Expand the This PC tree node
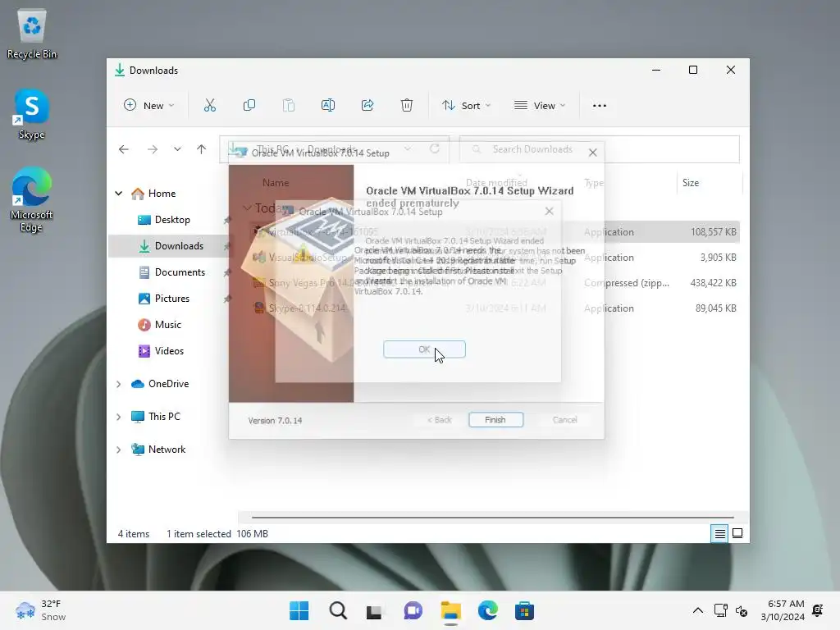This screenshot has width=840, height=630. [x=119, y=417]
